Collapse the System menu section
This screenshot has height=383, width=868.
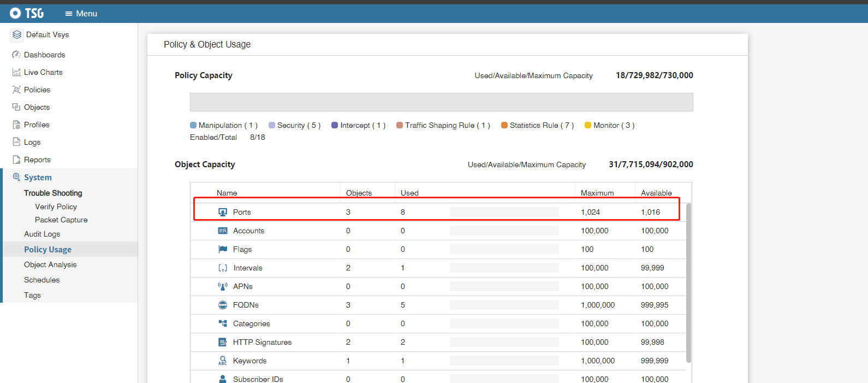[x=38, y=178]
